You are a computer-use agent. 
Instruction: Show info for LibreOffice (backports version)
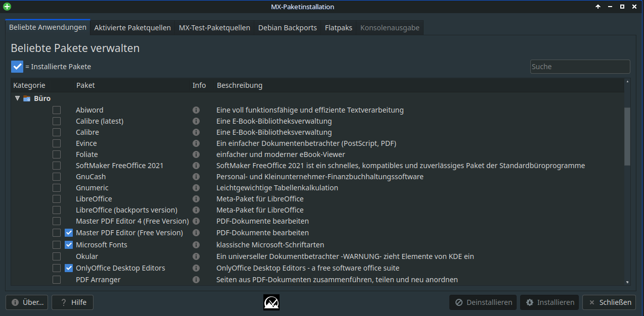click(196, 210)
